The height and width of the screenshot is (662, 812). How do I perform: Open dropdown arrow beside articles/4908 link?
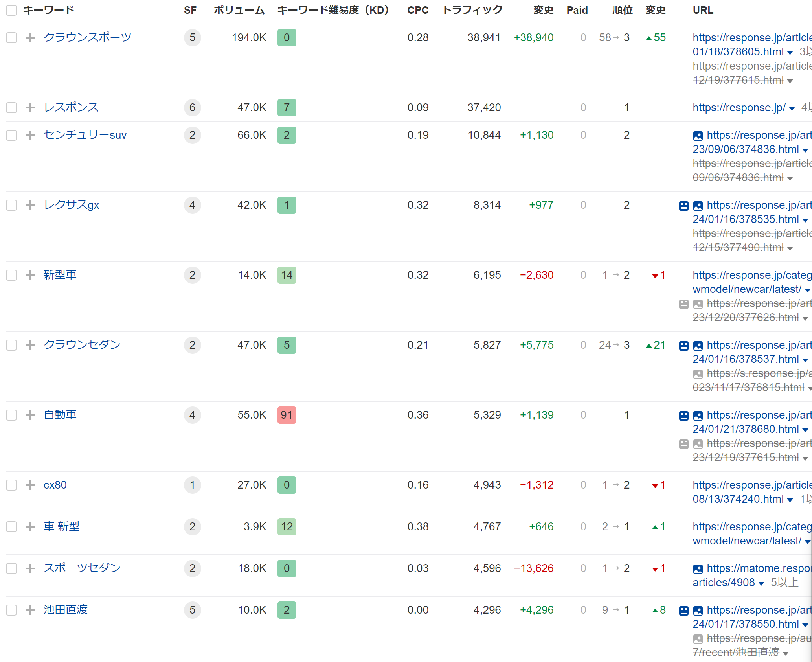761,583
